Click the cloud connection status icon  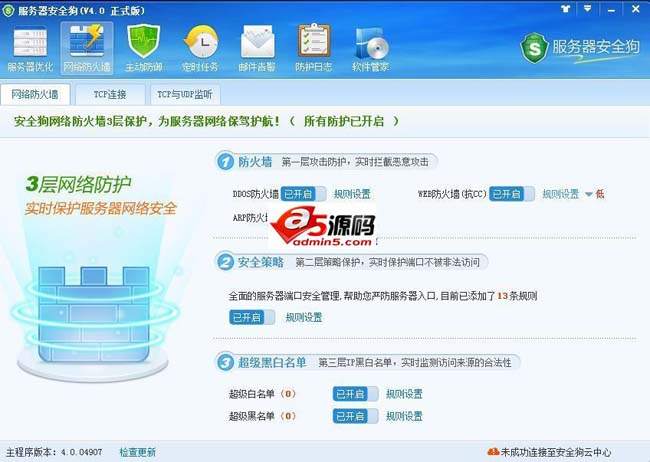tap(493, 452)
